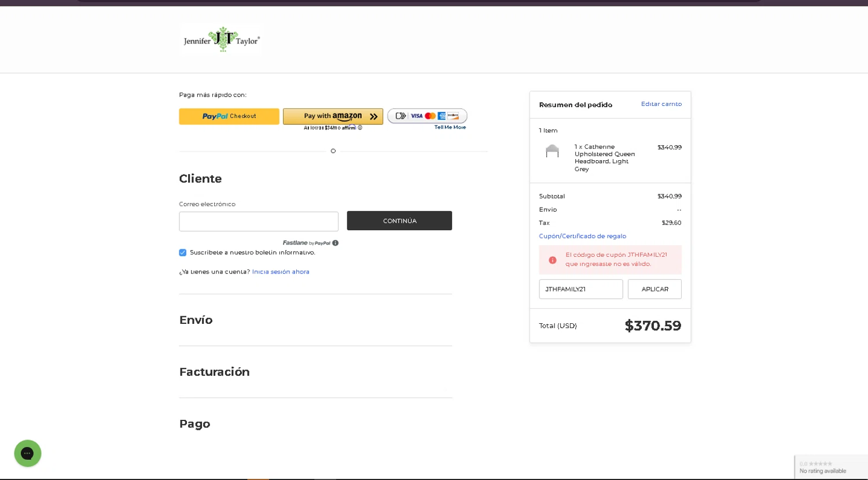The height and width of the screenshot is (480, 868).
Task: Check out with PayPal
Action: pos(229,116)
